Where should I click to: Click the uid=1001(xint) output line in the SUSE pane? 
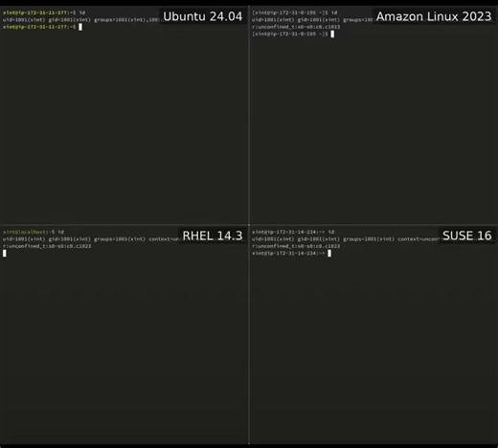click(x=346, y=239)
